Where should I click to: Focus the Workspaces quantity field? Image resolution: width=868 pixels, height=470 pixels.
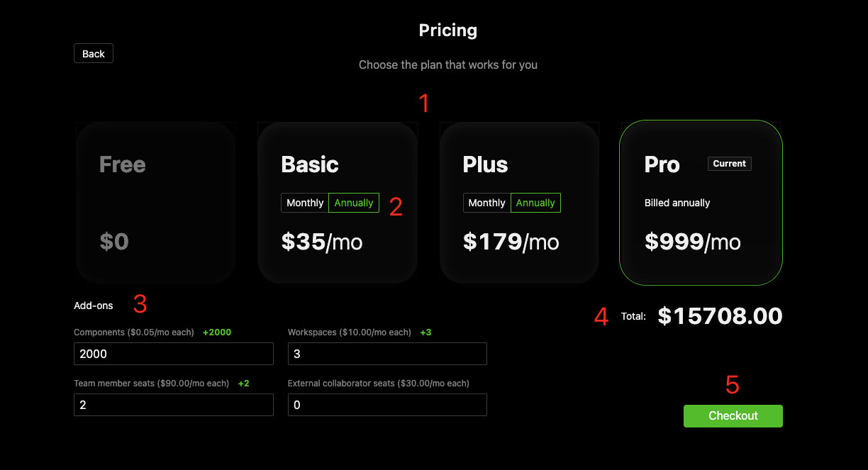tap(386, 354)
